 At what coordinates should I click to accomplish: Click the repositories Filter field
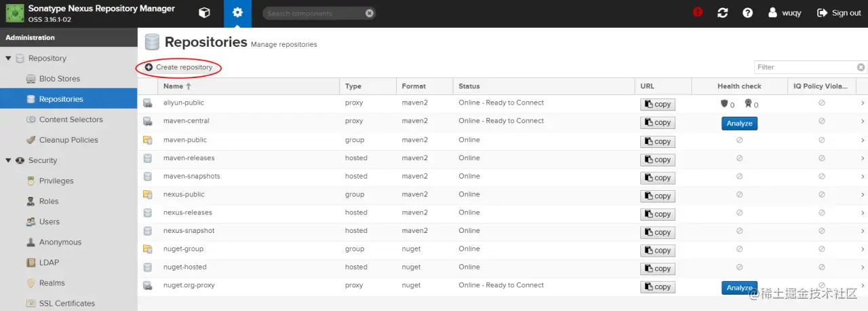point(805,67)
